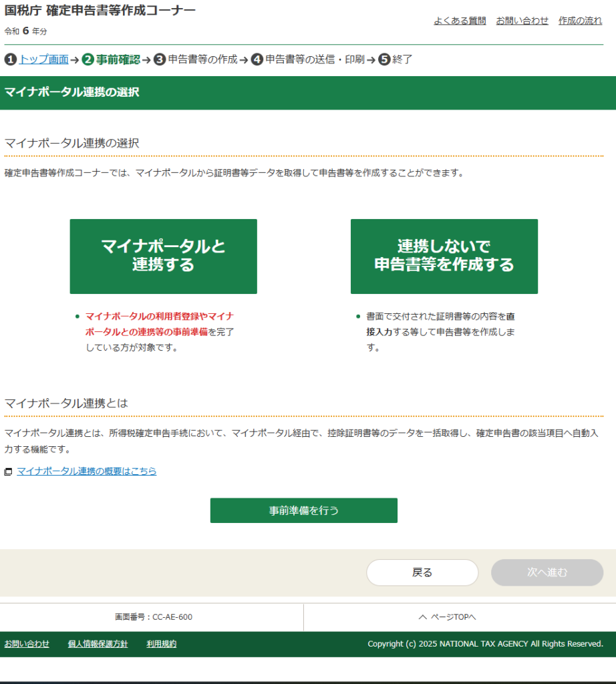Open the 作成の流れ link
The image size is (616, 684).
(580, 21)
